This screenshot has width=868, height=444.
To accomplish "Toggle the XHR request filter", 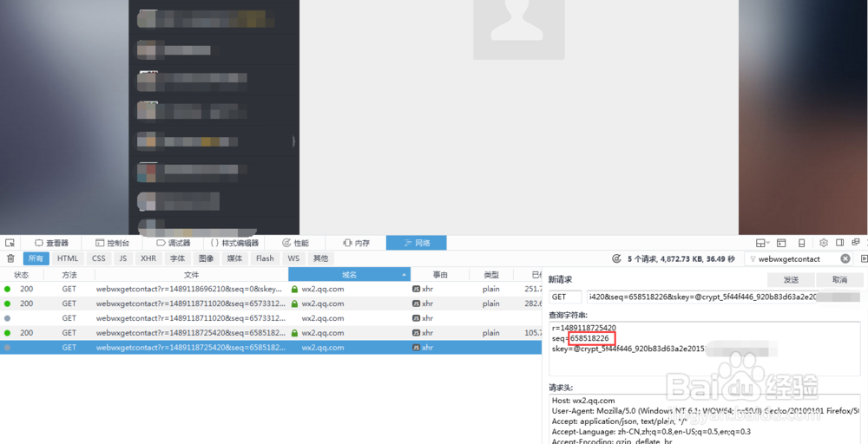I will click(x=148, y=258).
